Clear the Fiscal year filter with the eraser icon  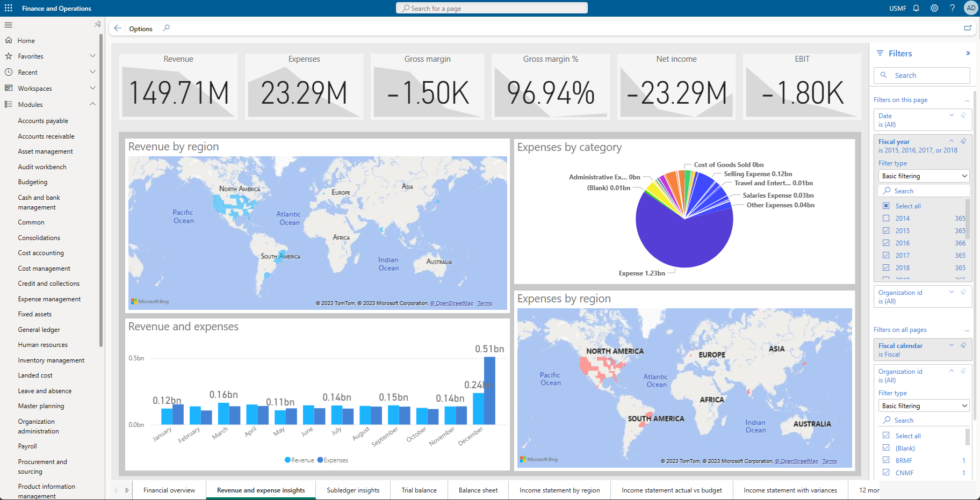(963, 141)
